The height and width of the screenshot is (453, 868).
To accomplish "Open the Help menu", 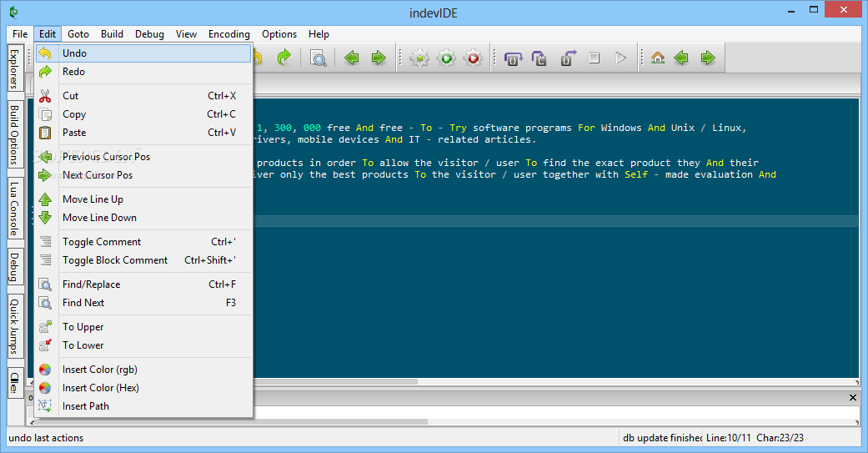I will tap(319, 33).
